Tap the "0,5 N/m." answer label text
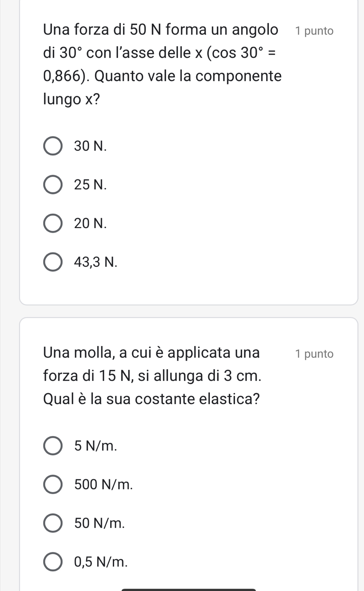The width and height of the screenshot is (364, 591). coord(101,562)
